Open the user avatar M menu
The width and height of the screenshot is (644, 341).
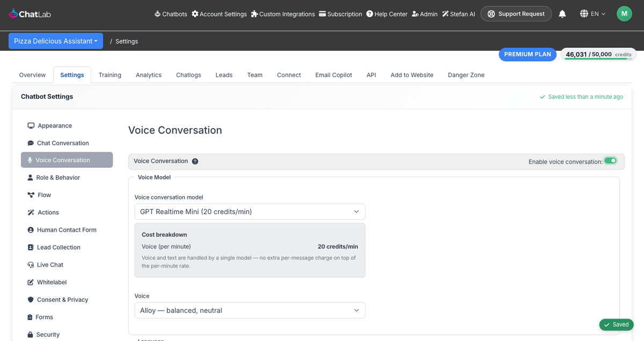[x=624, y=14]
